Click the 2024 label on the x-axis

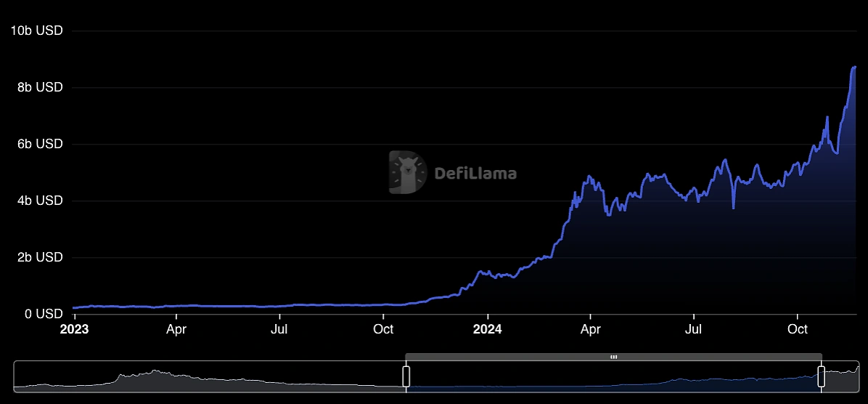[x=488, y=329]
